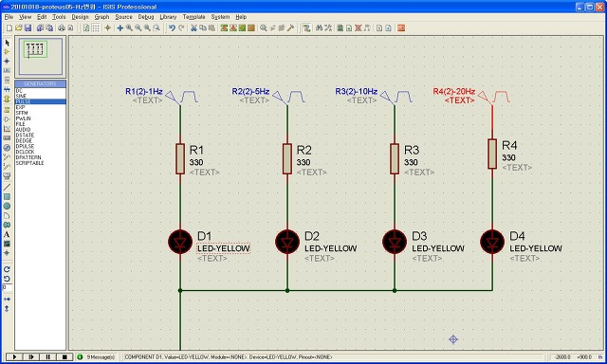The image size is (607, 364).
Task: Click the R4(2)-20Hz pulse generator label
Action: (x=454, y=91)
